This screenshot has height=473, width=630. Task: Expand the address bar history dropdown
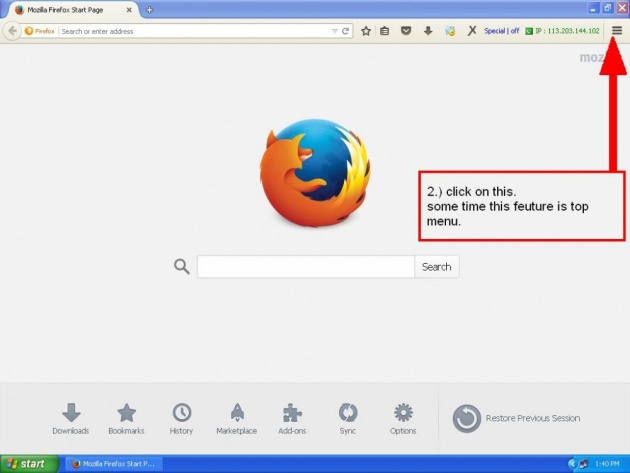point(334,31)
